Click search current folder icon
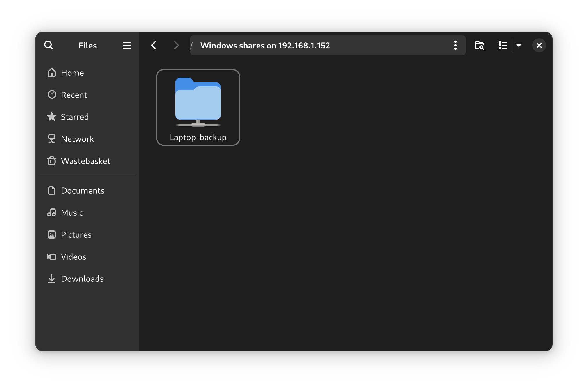The width and height of the screenshot is (588, 390). click(x=479, y=45)
